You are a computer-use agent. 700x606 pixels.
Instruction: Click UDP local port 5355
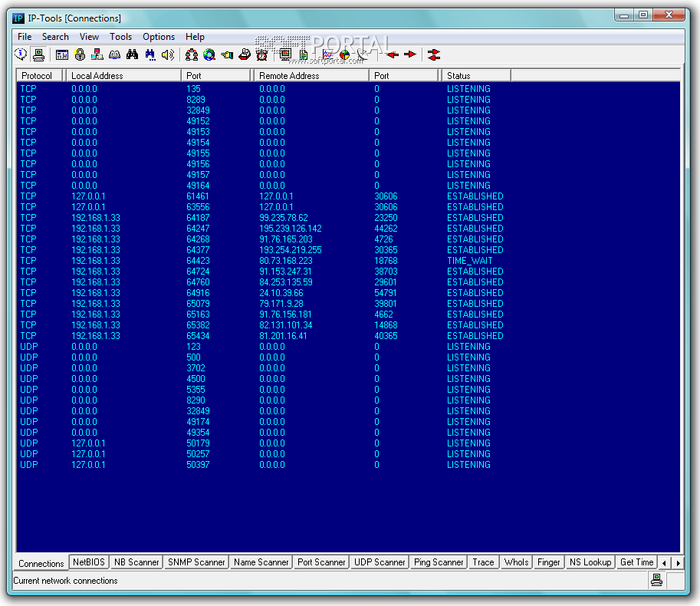click(x=196, y=390)
